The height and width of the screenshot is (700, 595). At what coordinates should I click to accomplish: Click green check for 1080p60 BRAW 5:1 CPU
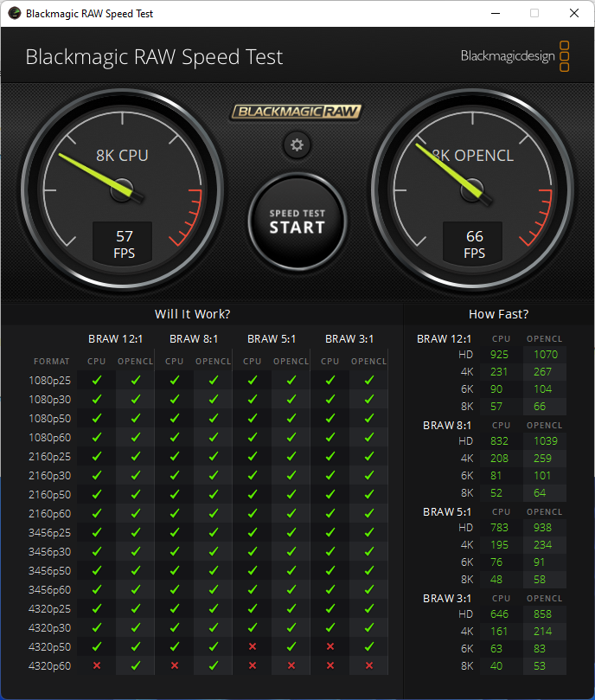click(x=253, y=437)
